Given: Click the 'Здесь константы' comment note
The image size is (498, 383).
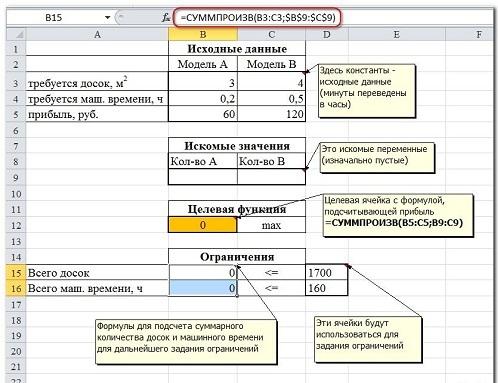Looking at the screenshot, I should point(367,91).
